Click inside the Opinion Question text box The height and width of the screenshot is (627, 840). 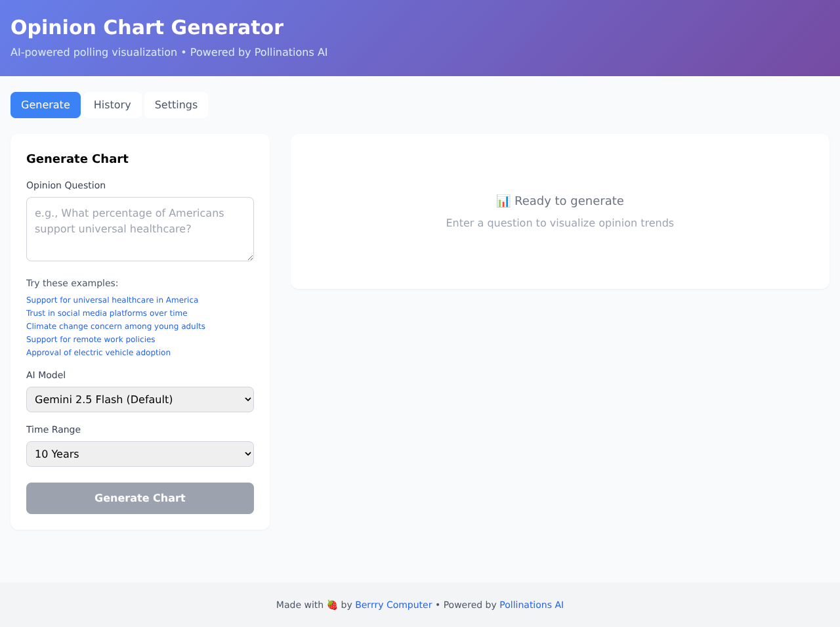point(140,228)
